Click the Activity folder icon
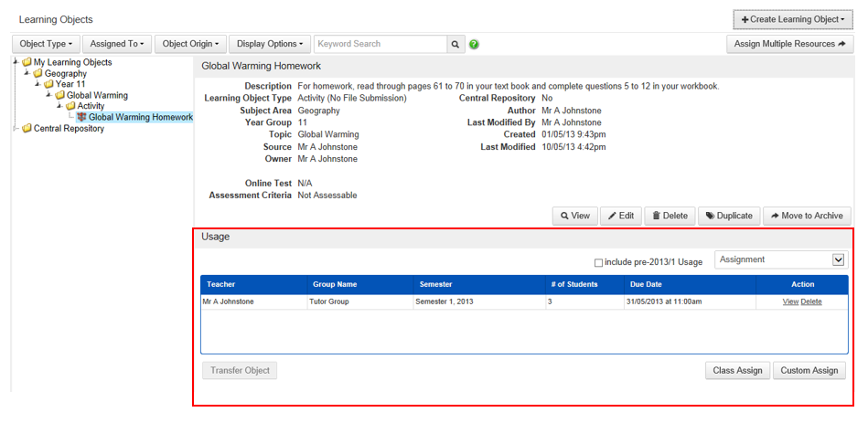Screen dimensions: 868x423 70,106
